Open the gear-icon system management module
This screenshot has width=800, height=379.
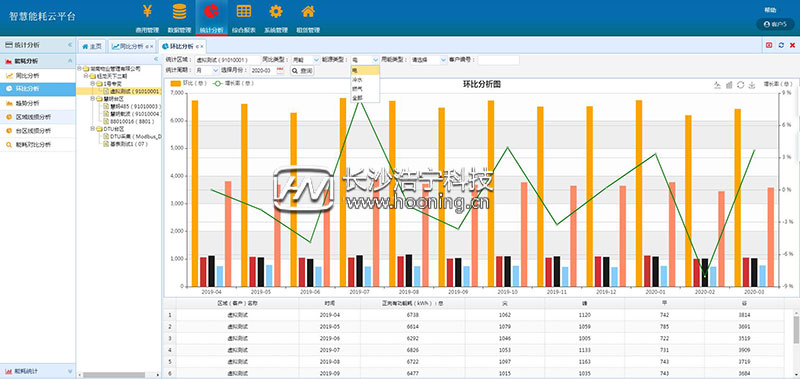[x=276, y=17]
